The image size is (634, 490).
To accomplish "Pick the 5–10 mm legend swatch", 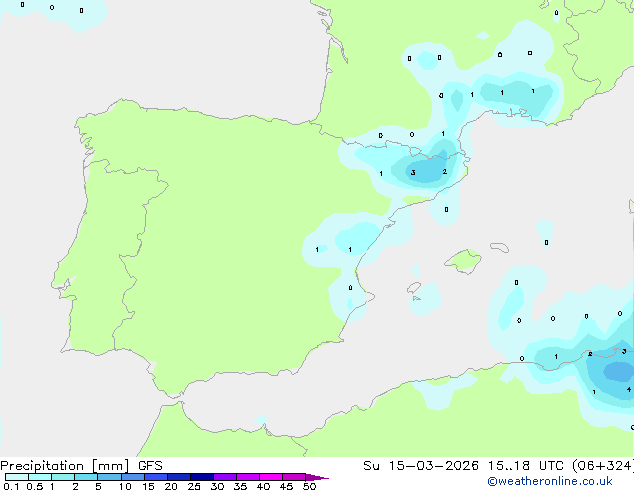I will tap(109, 477).
